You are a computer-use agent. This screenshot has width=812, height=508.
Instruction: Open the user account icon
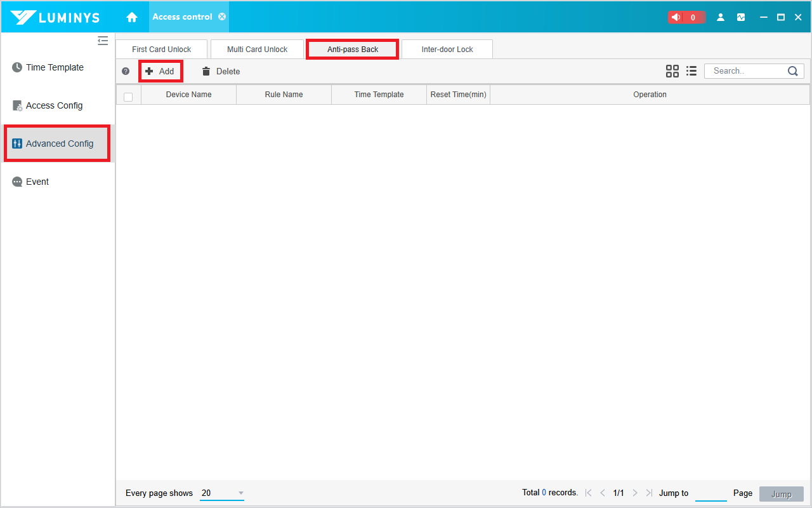[x=721, y=17]
